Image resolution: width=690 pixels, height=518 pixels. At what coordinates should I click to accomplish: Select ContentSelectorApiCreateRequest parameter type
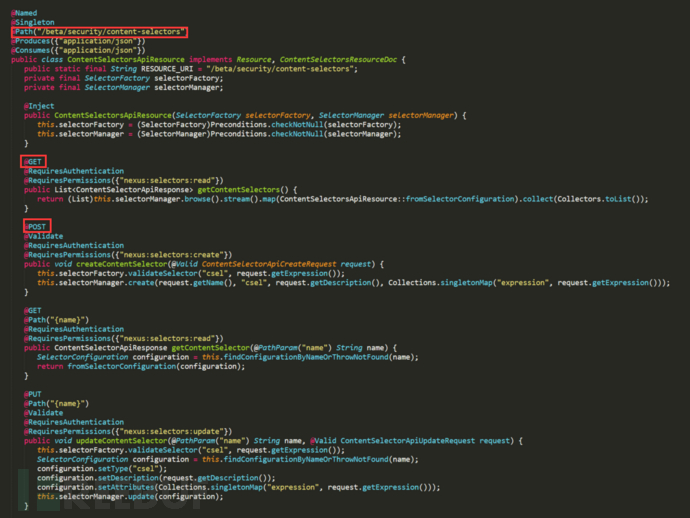268,264
